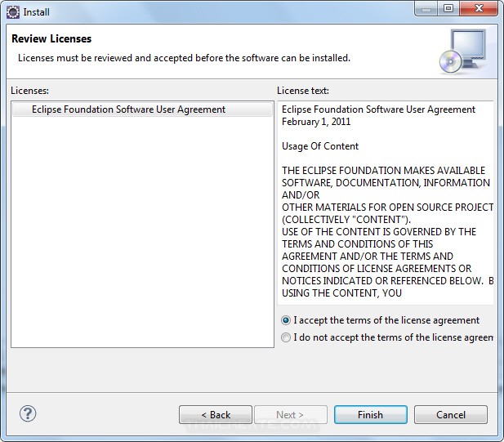Select "I accept the terms" radio button
This screenshot has width=504, height=442.
tap(286, 320)
